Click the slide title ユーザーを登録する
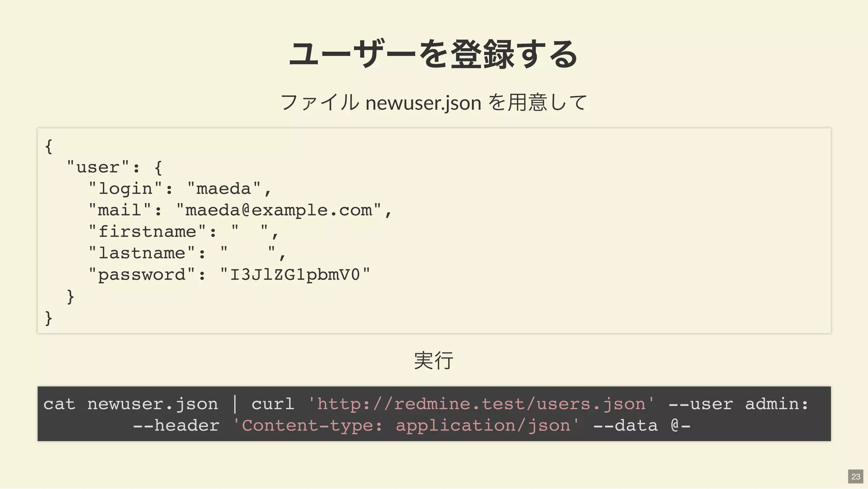The height and width of the screenshot is (489, 868). click(434, 54)
